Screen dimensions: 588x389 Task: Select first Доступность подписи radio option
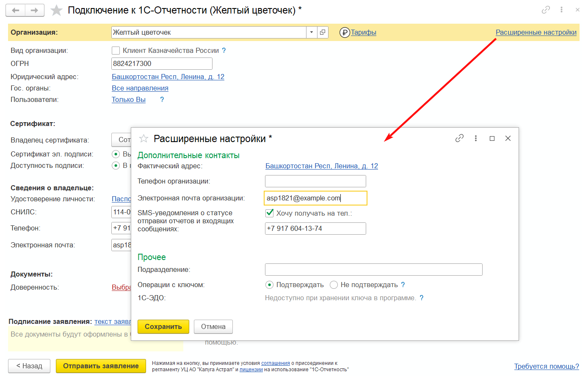(116, 165)
